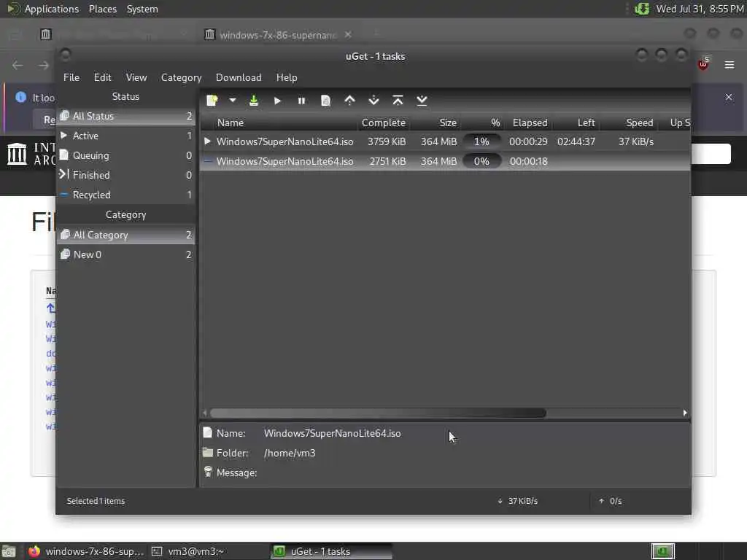Click the scroll right arrow of list
Image resolution: width=747 pixels, height=560 pixels.
click(x=685, y=413)
